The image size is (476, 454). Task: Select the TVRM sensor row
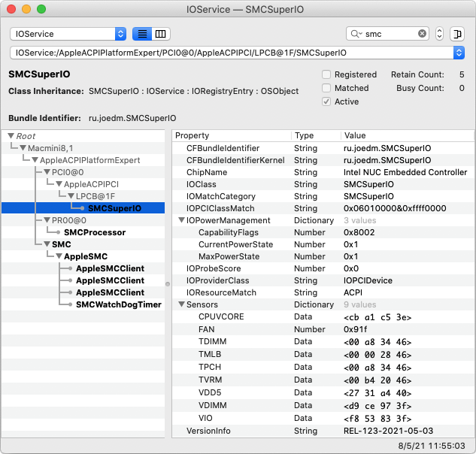point(323,380)
